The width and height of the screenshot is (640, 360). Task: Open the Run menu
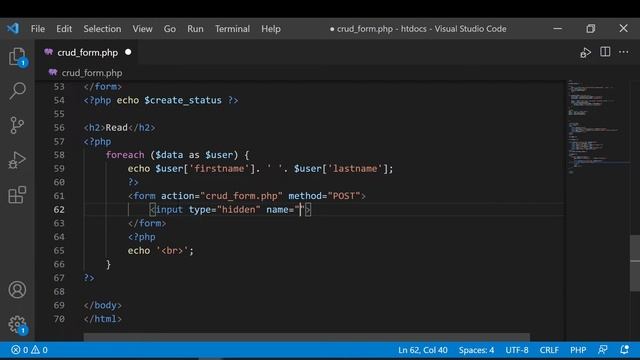pyautogui.click(x=195, y=29)
